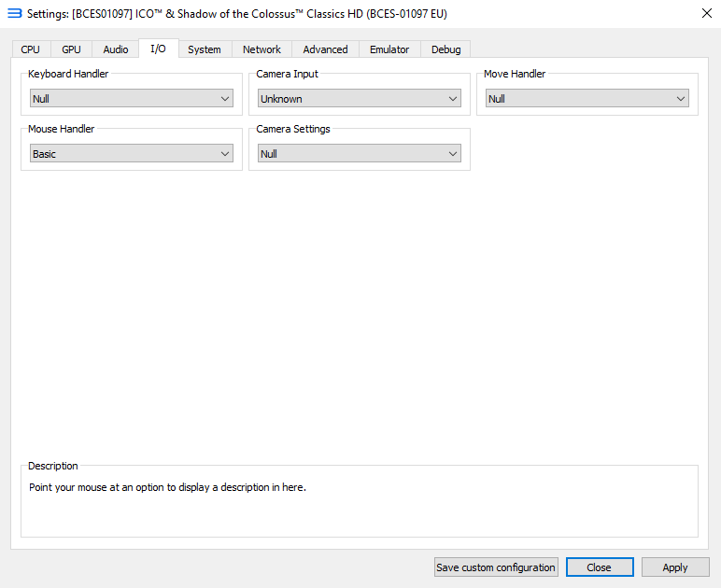The image size is (721, 588).
Task: Switch to the GPU tab
Action: [x=71, y=49]
